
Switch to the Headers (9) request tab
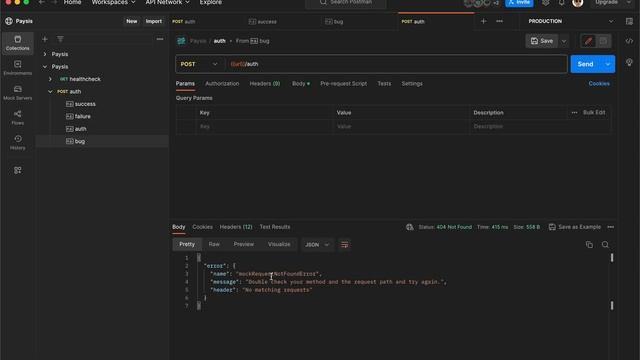[265, 84]
